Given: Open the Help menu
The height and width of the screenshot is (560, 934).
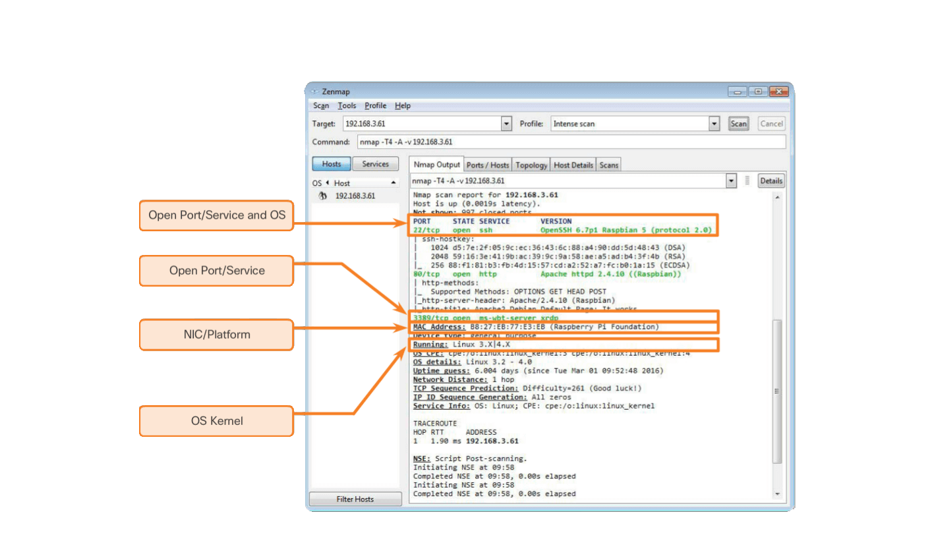Looking at the screenshot, I should pyautogui.click(x=403, y=105).
